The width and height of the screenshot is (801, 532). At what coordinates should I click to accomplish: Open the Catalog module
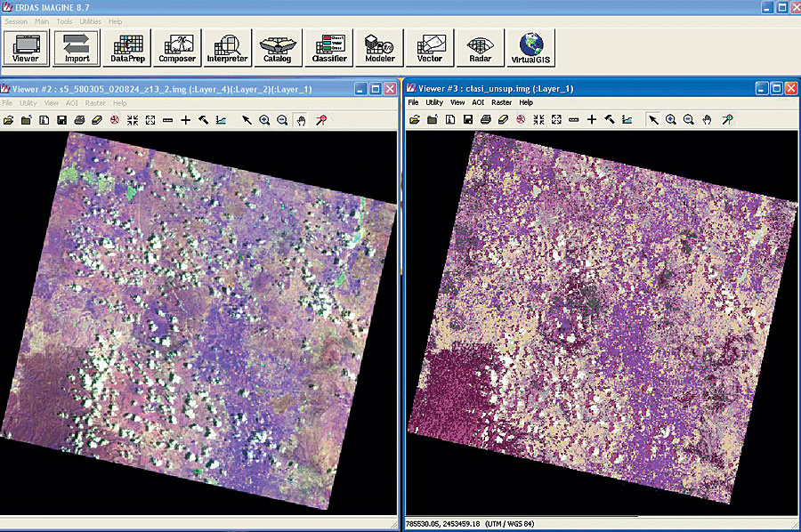pyautogui.click(x=278, y=48)
